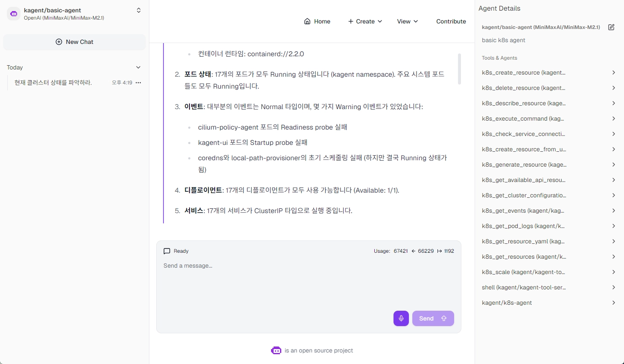Click the plus icon next to Create
Screen dimensions: 624x364
click(351, 21)
